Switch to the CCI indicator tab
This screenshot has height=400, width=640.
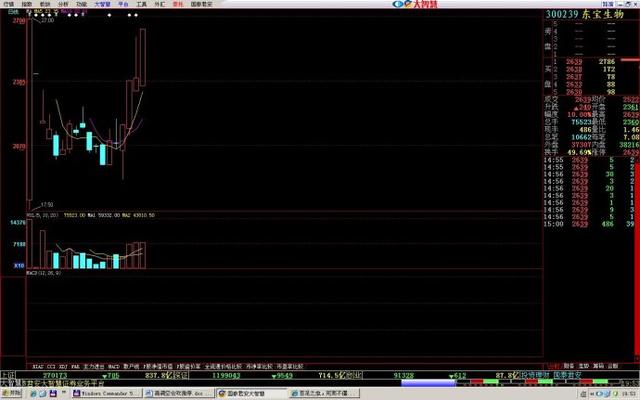51,367
